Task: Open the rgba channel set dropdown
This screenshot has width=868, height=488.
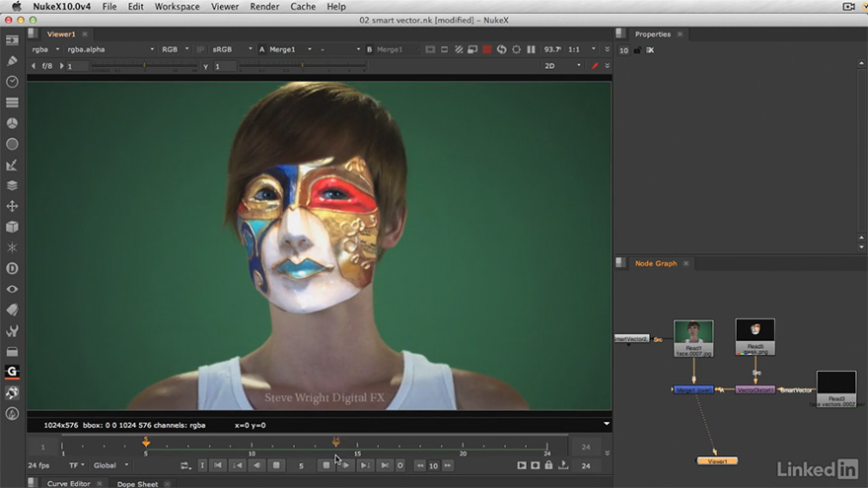Action: [x=45, y=49]
